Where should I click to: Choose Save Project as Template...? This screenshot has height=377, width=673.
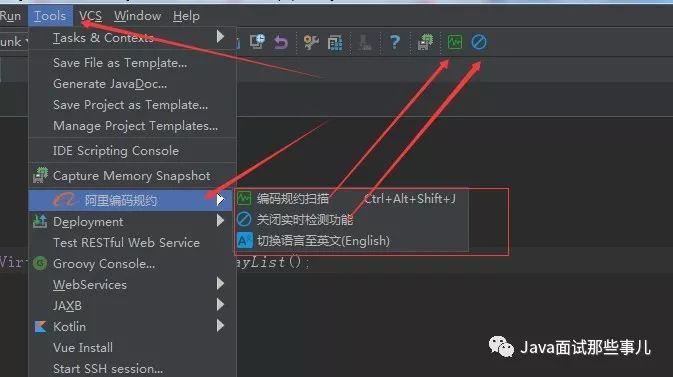pos(132,105)
